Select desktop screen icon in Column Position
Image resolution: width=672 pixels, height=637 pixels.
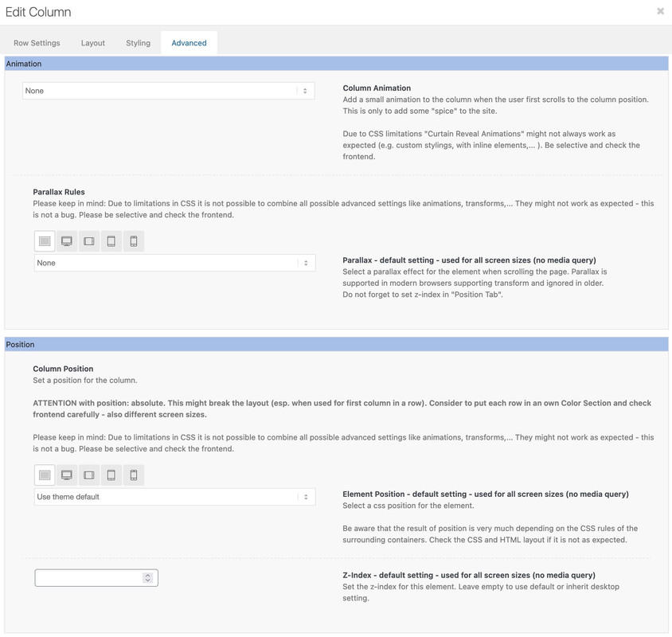(67, 475)
